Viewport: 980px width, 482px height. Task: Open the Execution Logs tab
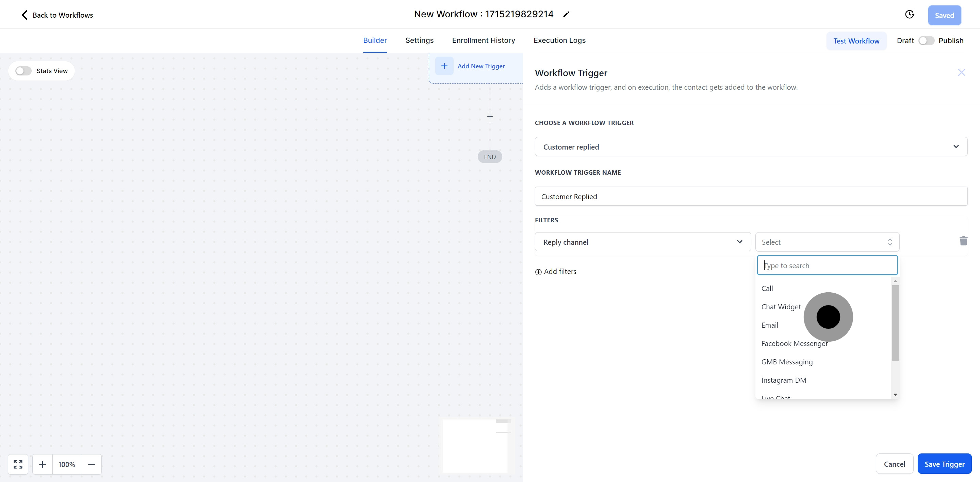tap(559, 40)
